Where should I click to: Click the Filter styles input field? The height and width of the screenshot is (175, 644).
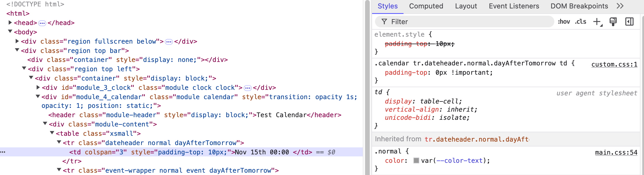point(466,22)
